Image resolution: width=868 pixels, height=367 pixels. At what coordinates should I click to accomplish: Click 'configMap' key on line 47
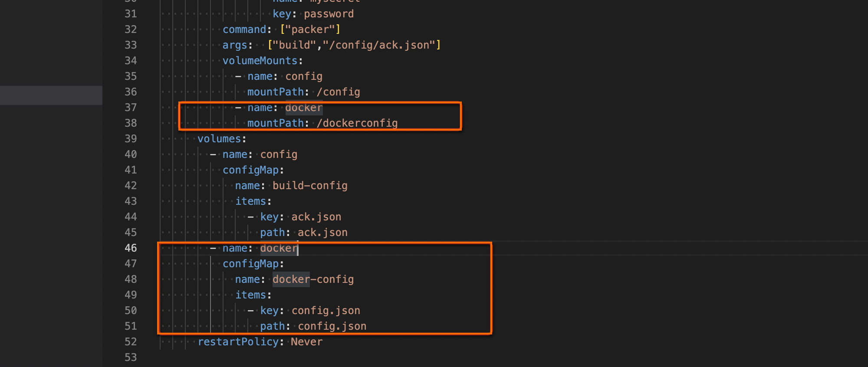250,264
